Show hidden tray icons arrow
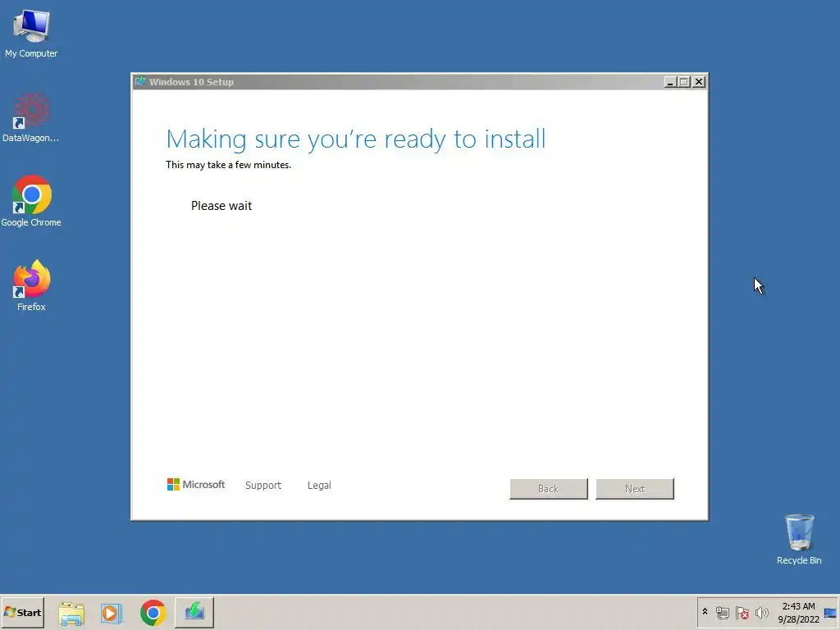 tap(705, 612)
